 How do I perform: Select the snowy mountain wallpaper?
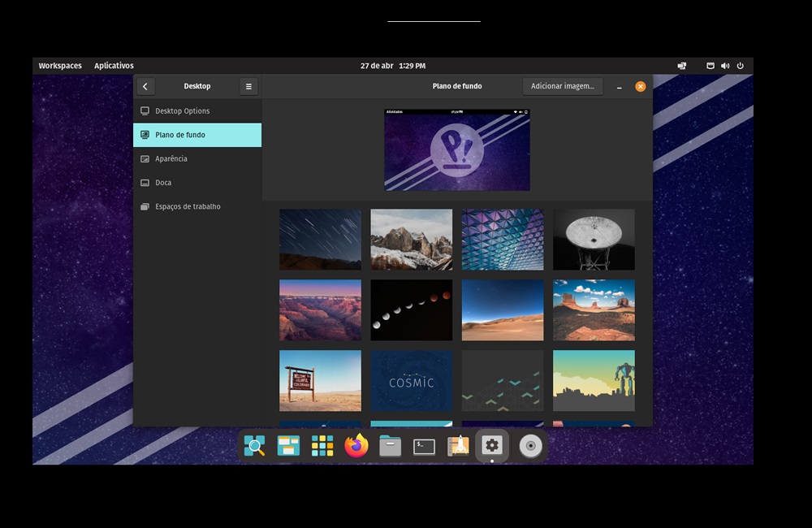coord(411,240)
